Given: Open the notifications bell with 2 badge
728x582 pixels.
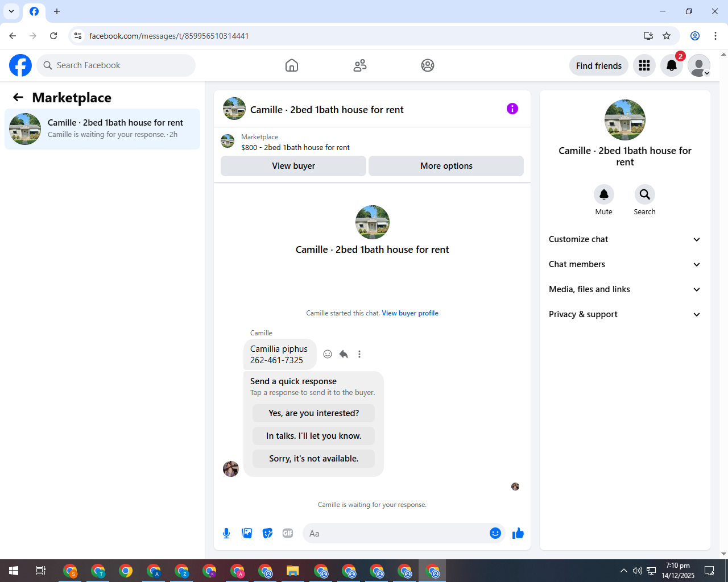Looking at the screenshot, I should coord(672,65).
